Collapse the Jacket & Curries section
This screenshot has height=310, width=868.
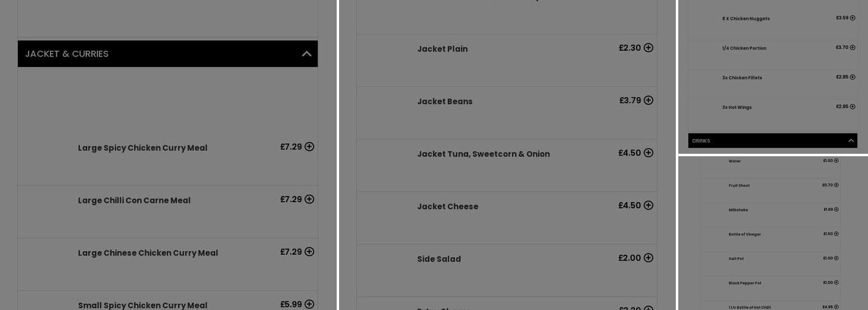(x=306, y=54)
